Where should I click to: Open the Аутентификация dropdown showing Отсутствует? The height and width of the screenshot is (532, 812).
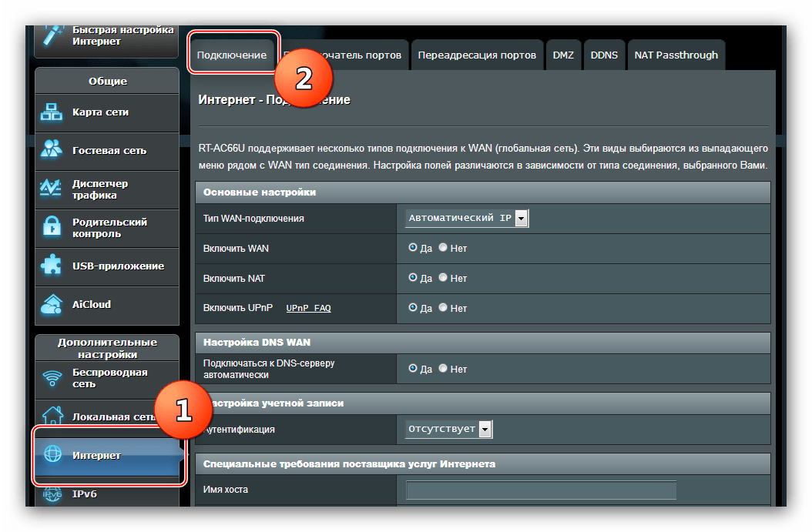tap(448, 429)
